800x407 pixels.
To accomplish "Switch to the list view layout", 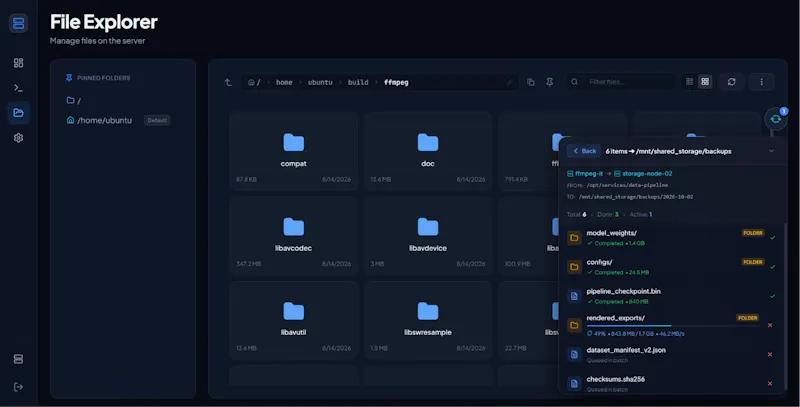I will click(690, 82).
